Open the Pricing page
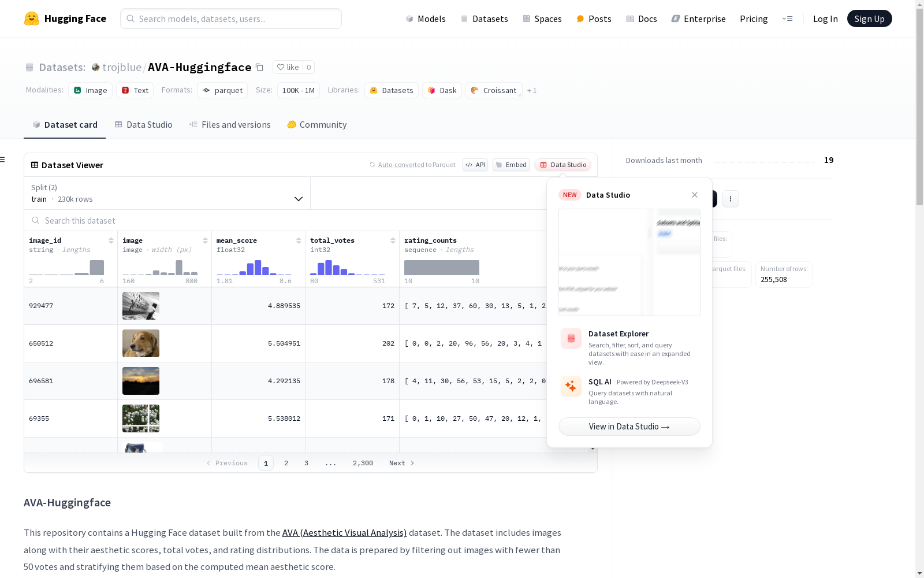 (x=754, y=18)
